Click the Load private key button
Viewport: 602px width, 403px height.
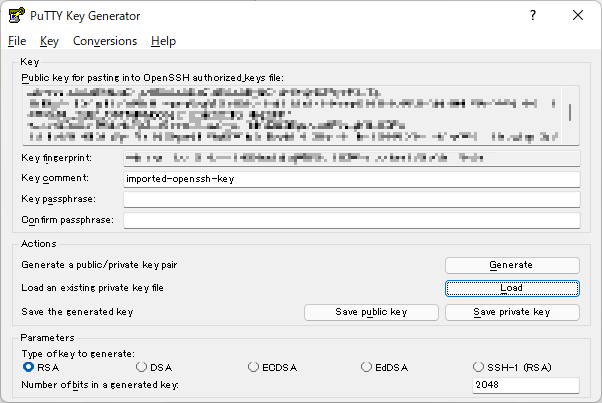point(512,288)
